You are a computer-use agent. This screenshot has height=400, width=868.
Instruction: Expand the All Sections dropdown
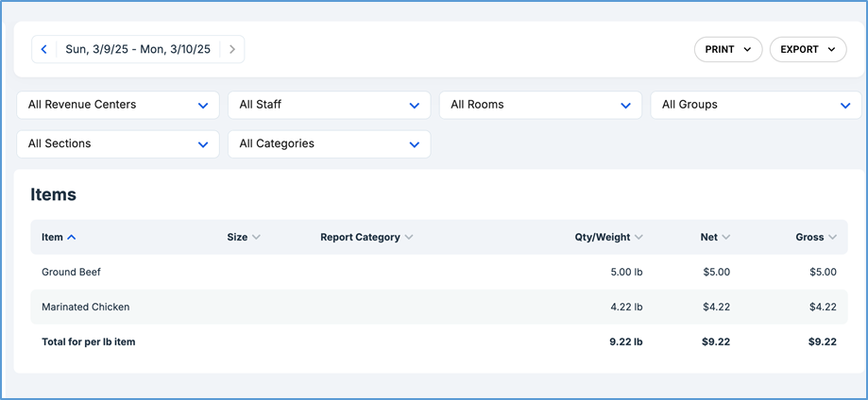[x=118, y=144]
